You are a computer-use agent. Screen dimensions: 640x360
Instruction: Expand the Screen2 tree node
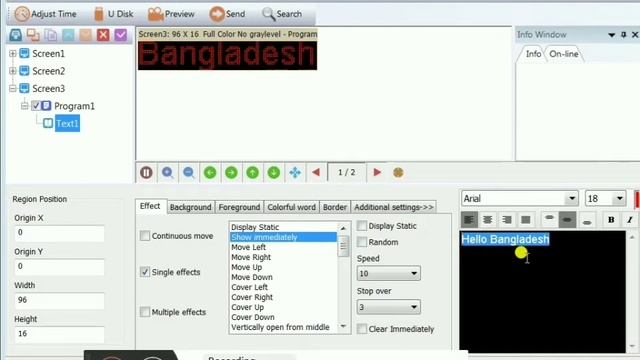pyautogui.click(x=13, y=71)
